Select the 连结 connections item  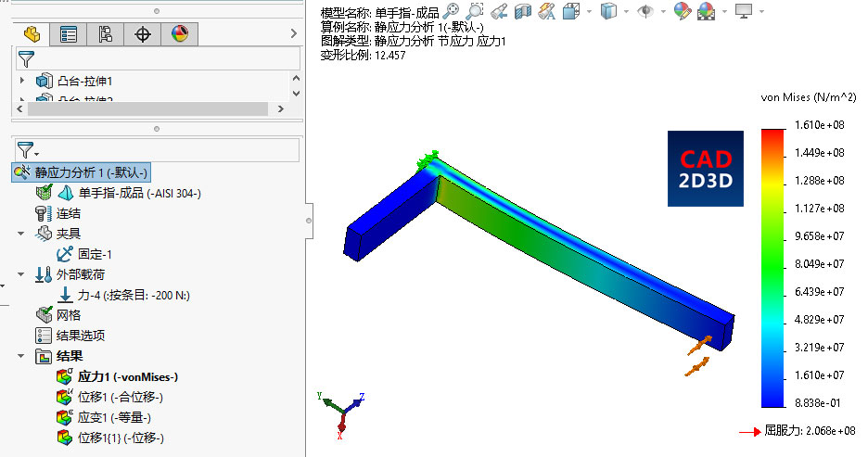[x=68, y=213]
